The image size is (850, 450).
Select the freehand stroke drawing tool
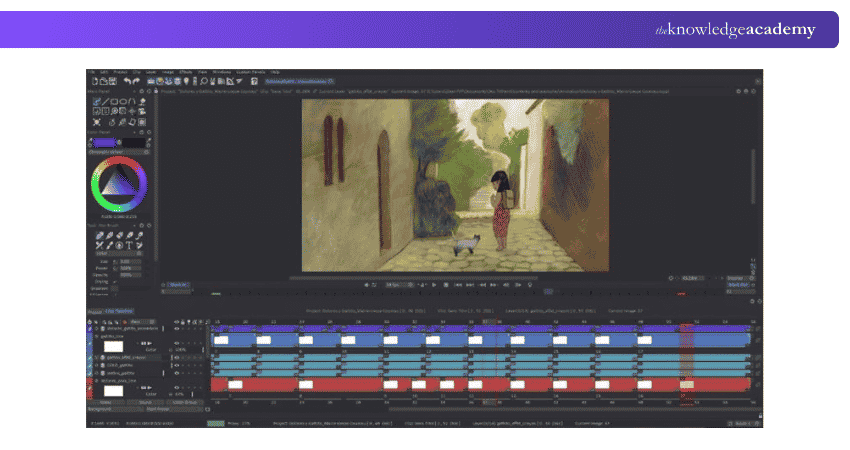[x=96, y=101]
